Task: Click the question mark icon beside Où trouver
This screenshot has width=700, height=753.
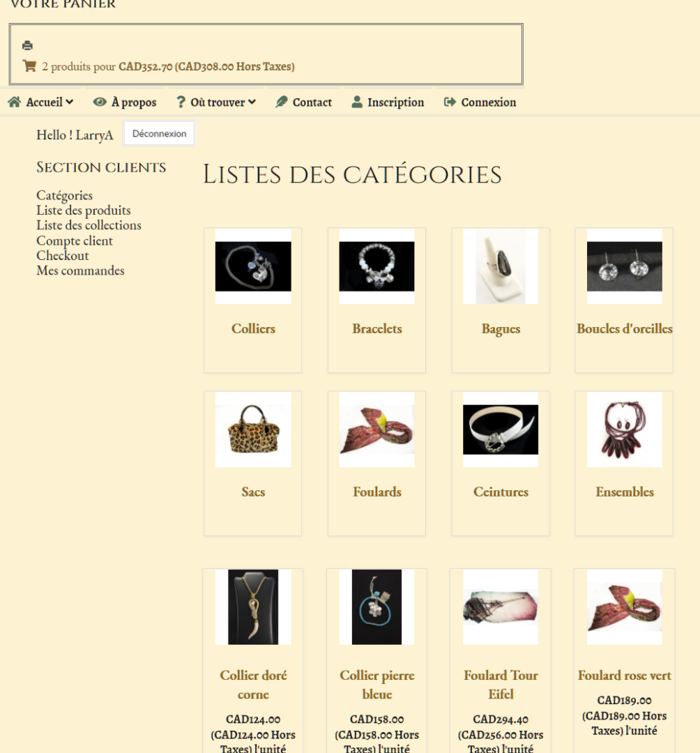Action: point(181,102)
